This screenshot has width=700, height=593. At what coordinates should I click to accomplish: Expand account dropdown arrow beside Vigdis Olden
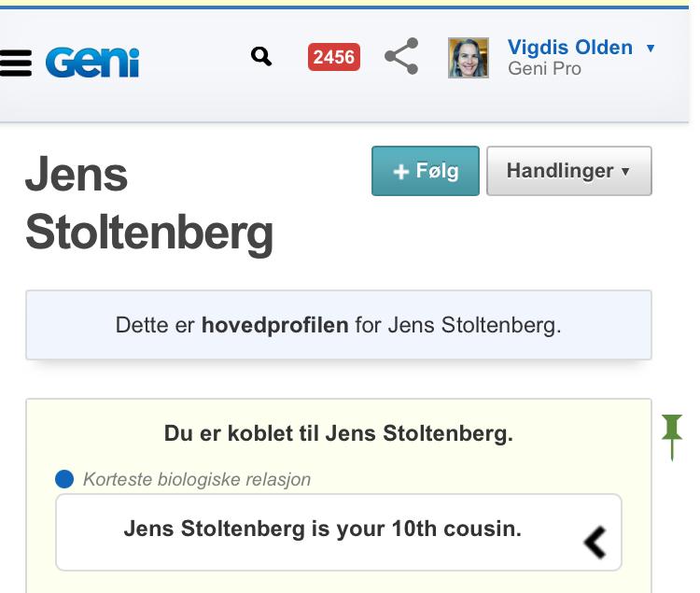[651, 49]
